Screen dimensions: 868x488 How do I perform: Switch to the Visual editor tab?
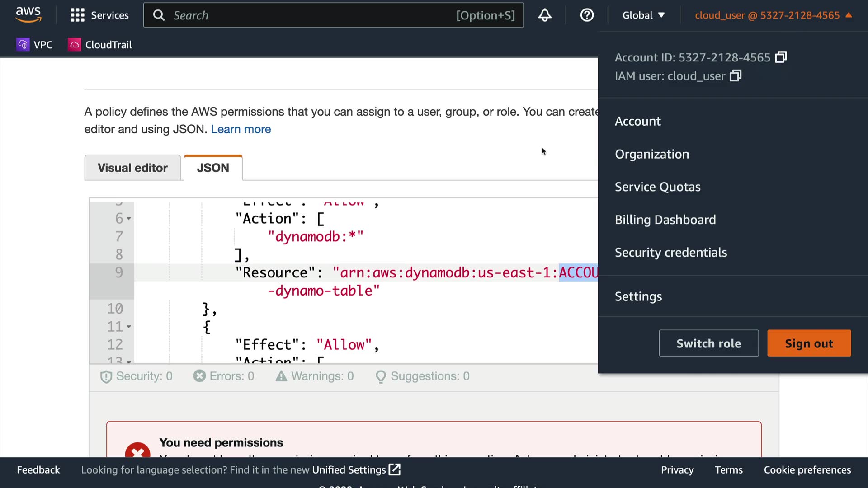click(132, 168)
